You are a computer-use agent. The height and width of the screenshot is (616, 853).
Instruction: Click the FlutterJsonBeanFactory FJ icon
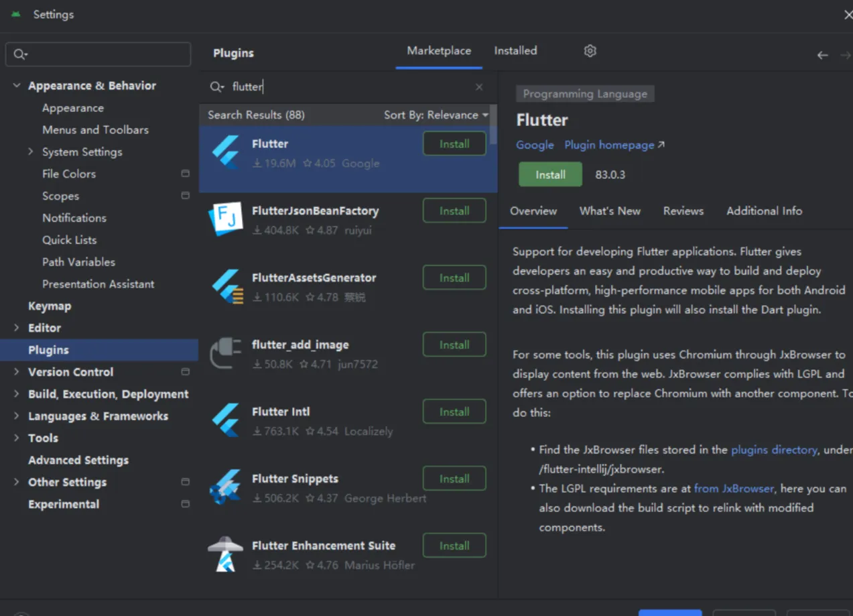click(x=226, y=219)
